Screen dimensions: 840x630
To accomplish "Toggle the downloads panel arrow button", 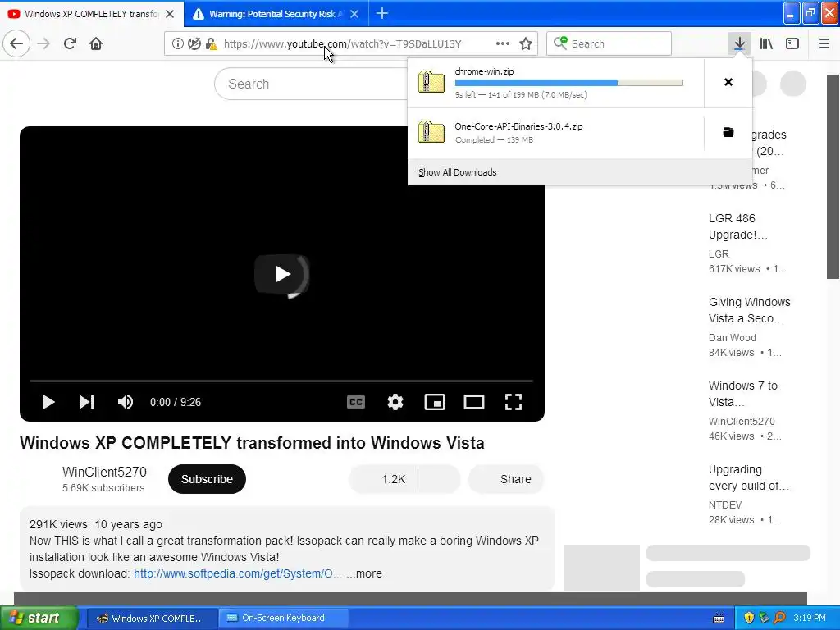I will tap(739, 43).
